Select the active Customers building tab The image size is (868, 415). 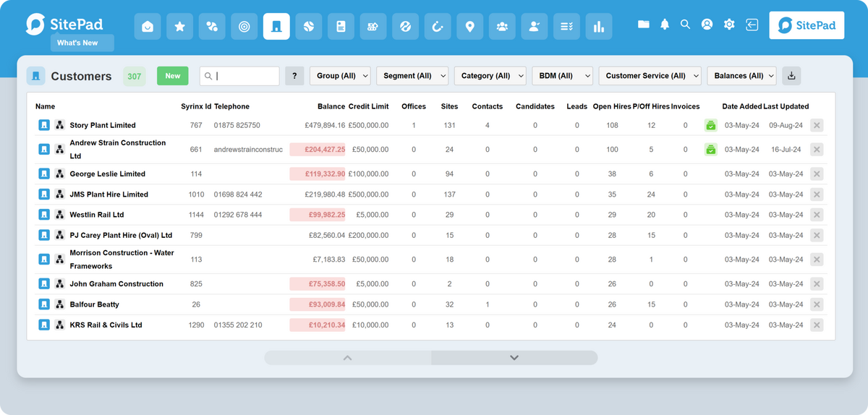[x=276, y=27]
